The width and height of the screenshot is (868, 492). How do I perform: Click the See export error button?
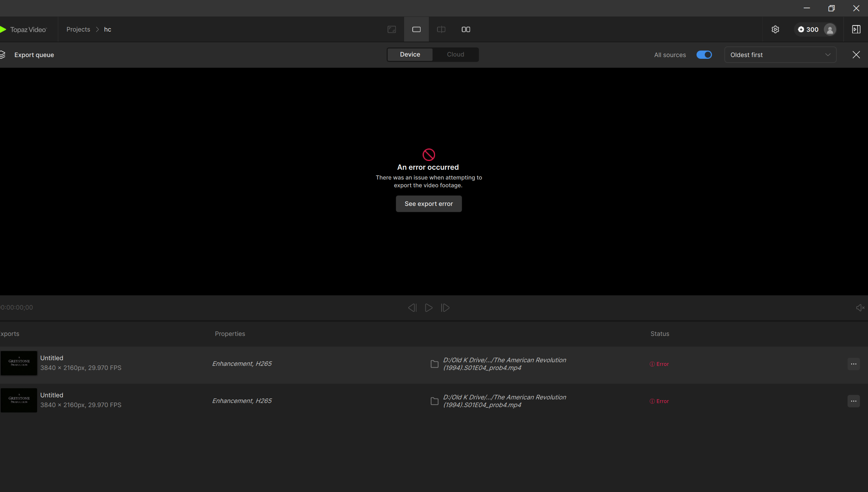pyautogui.click(x=429, y=204)
